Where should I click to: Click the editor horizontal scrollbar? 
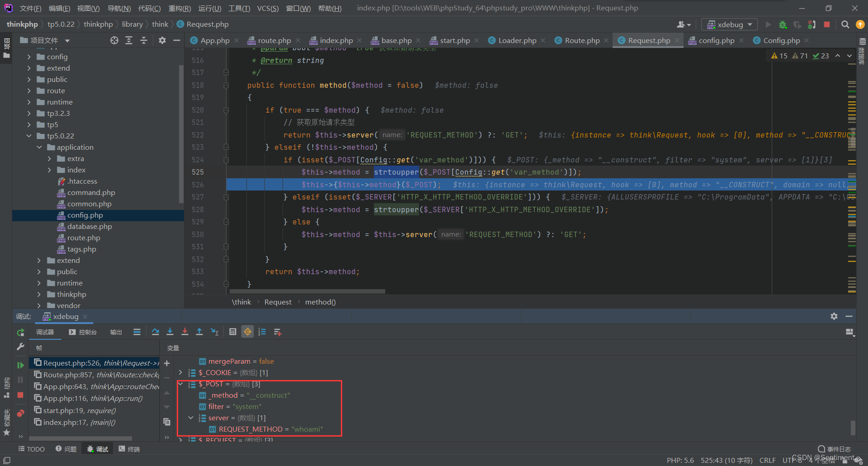[x=307, y=291]
